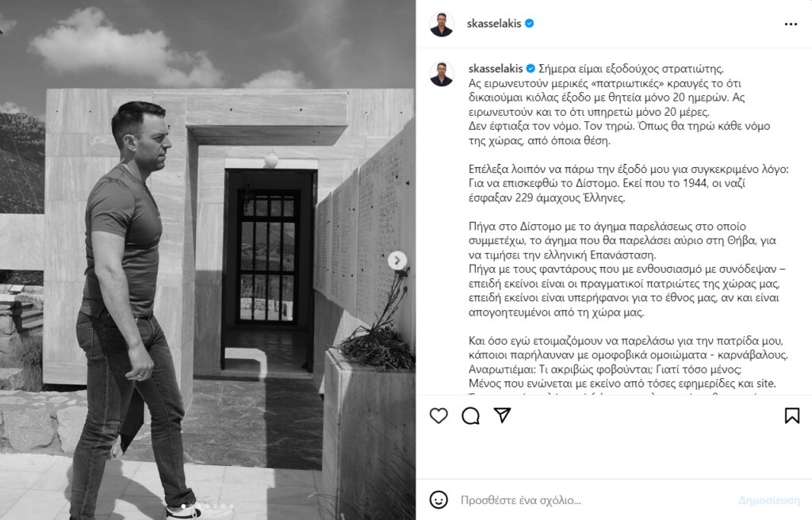Open the skasselakis username in the header

493,24
